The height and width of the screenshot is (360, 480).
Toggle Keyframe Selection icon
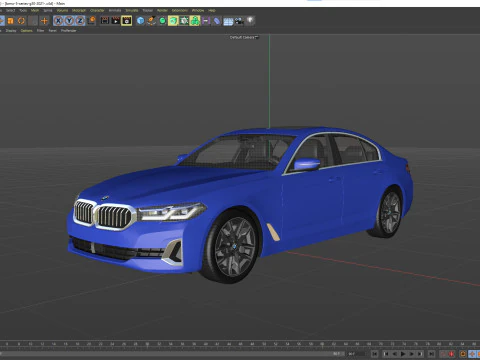463,354
